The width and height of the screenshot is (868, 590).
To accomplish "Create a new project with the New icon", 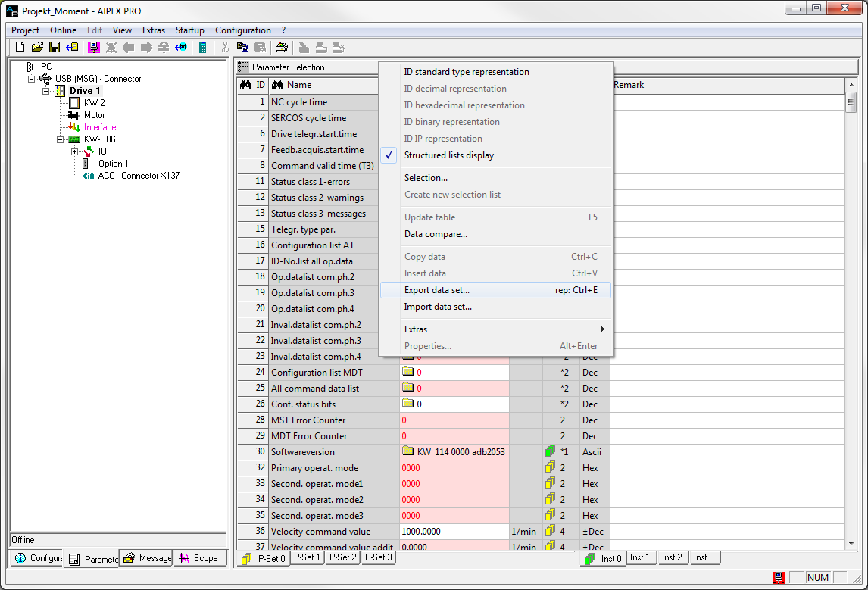I will coord(19,47).
